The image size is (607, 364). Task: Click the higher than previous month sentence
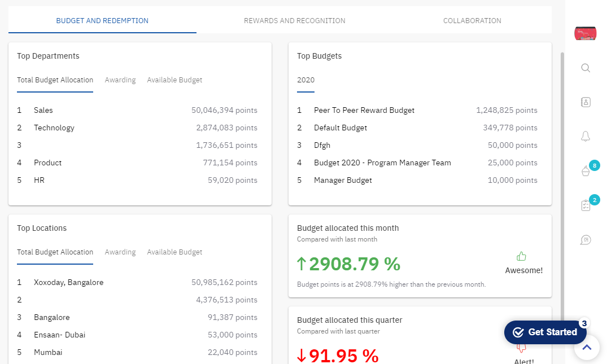tap(391, 284)
